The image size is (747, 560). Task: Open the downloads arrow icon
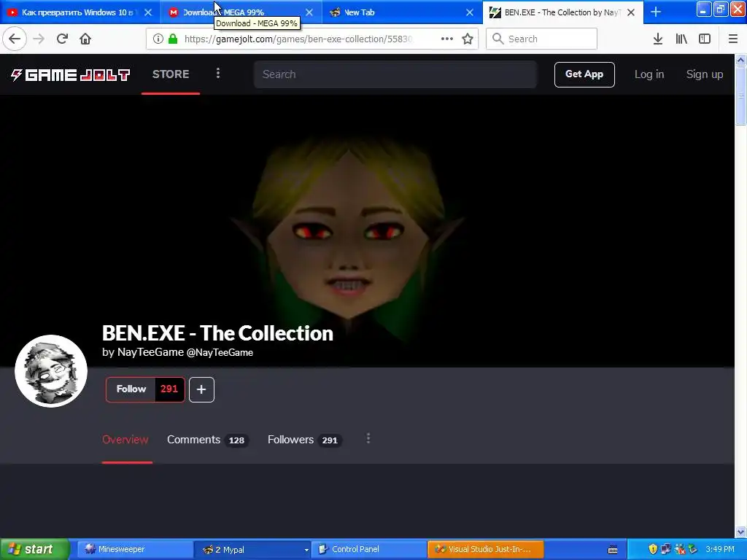click(658, 39)
